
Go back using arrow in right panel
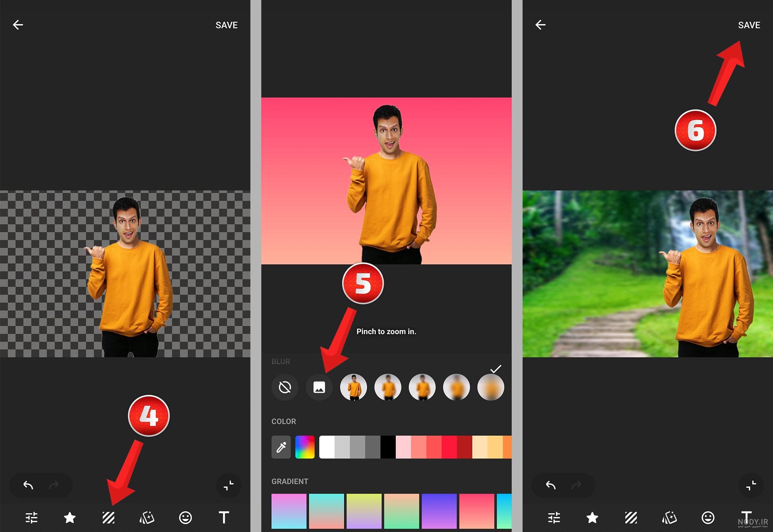(x=540, y=25)
